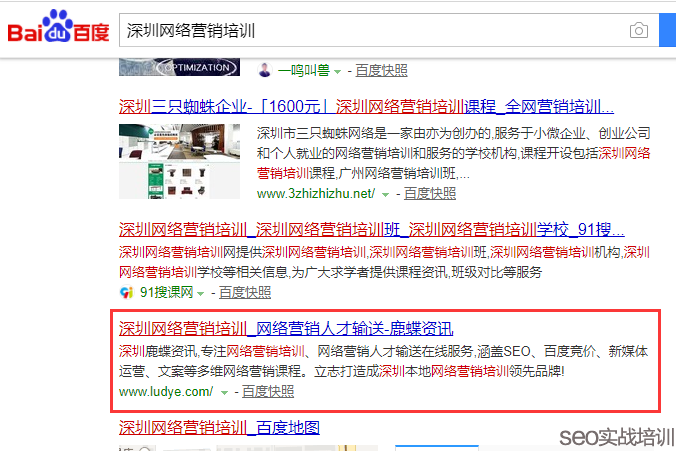Expand dropdown arrow after www.3zhizhizhu.net
This screenshot has height=451, width=676.
384,194
